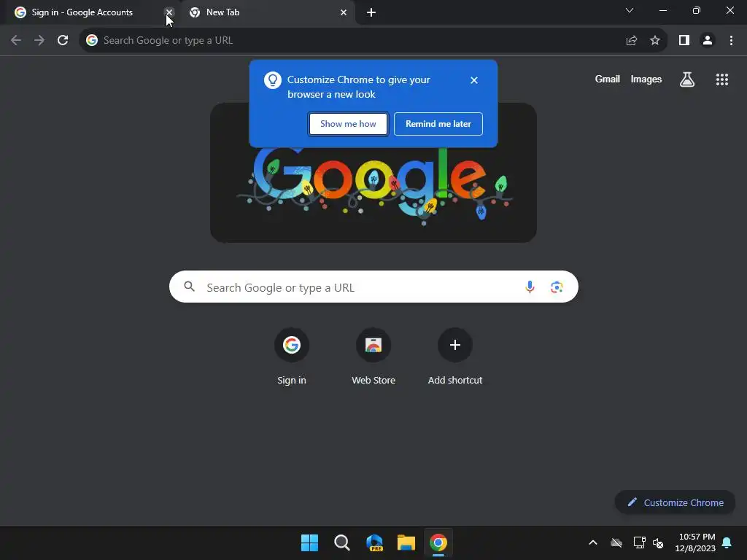
Task: Click the muted volume tray icon
Action: pyautogui.click(x=659, y=542)
